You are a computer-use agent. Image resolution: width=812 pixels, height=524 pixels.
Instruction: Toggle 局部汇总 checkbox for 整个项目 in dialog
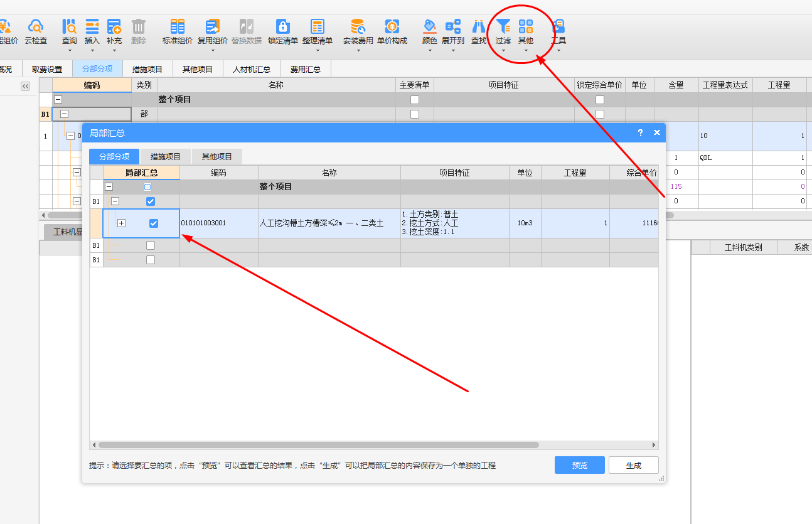click(x=147, y=187)
